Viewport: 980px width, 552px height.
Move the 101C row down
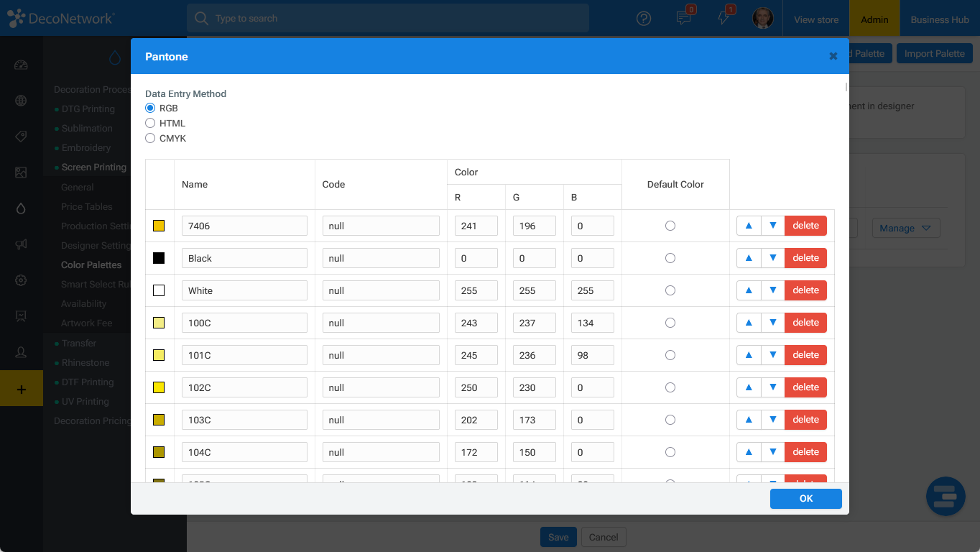[773, 355]
